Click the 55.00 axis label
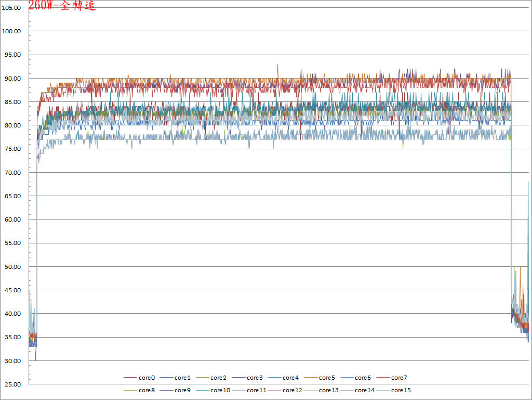Screen dimensions: 532x400 click(x=12, y=243)
